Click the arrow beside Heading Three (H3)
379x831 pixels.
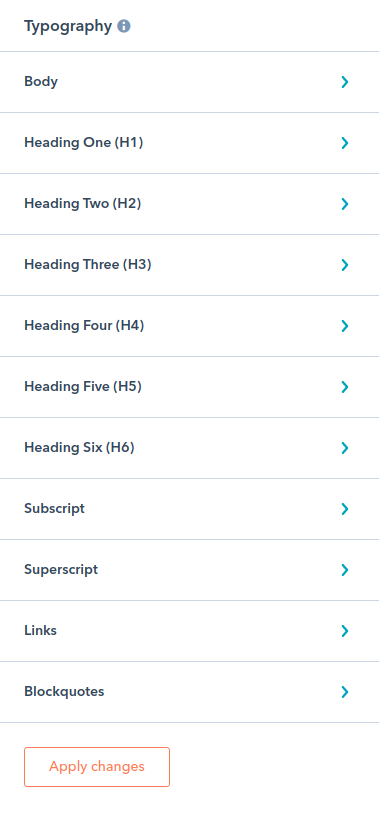pyautogui.click(x=345, y=264)
